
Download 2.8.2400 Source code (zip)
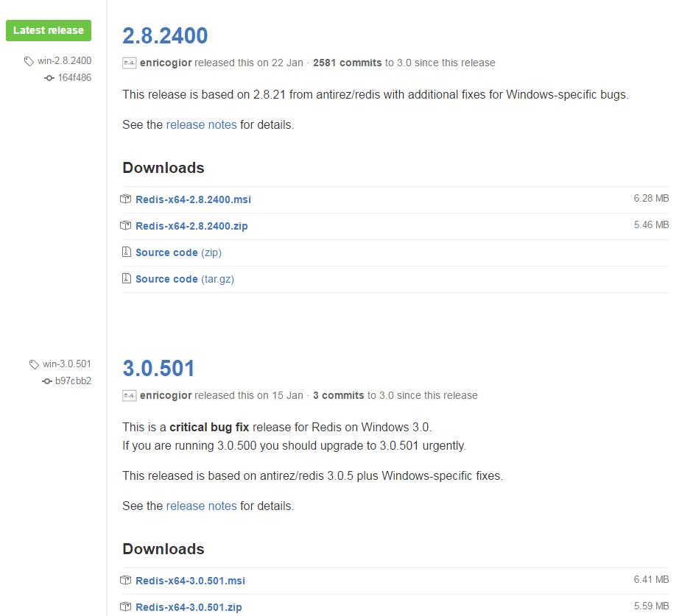[178, 252]
